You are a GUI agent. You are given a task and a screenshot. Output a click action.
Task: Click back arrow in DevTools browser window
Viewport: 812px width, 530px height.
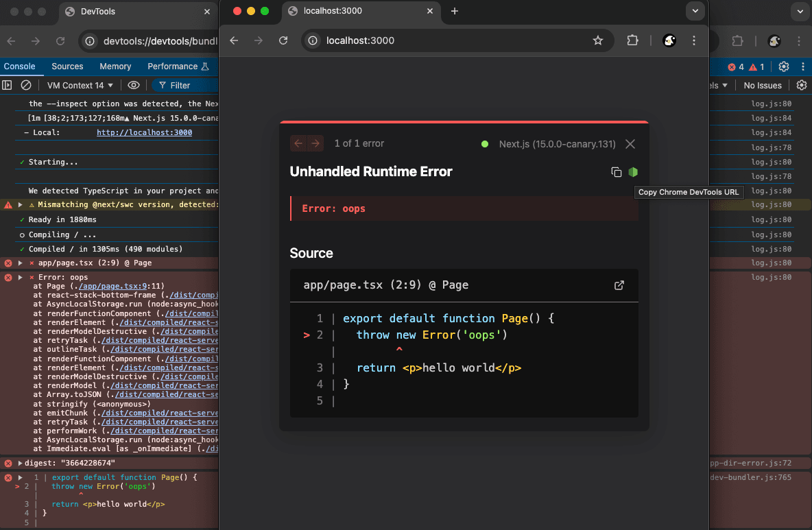pos(12,41)
